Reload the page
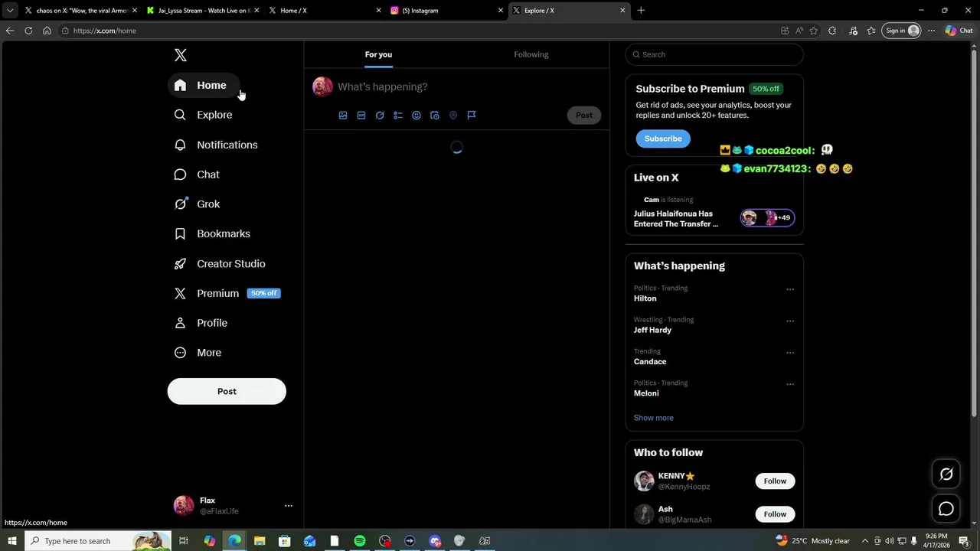 coord(28,31)
